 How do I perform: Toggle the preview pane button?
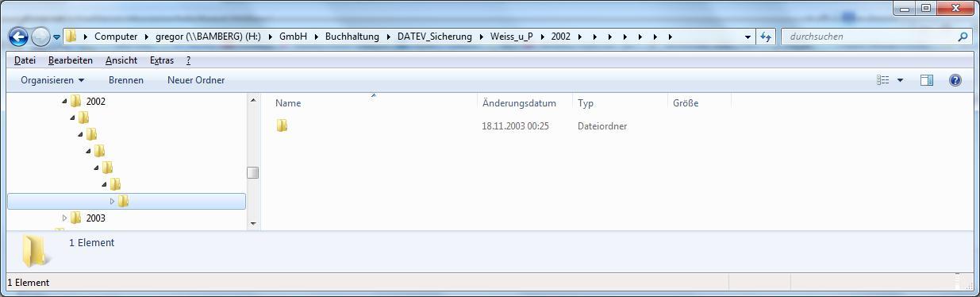[926, 80]
